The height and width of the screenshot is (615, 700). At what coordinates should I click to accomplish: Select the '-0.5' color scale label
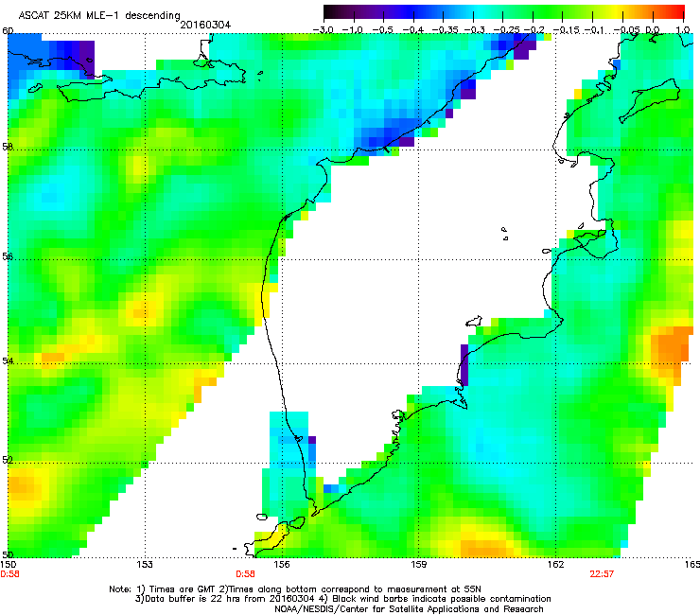tap(382, 29)
